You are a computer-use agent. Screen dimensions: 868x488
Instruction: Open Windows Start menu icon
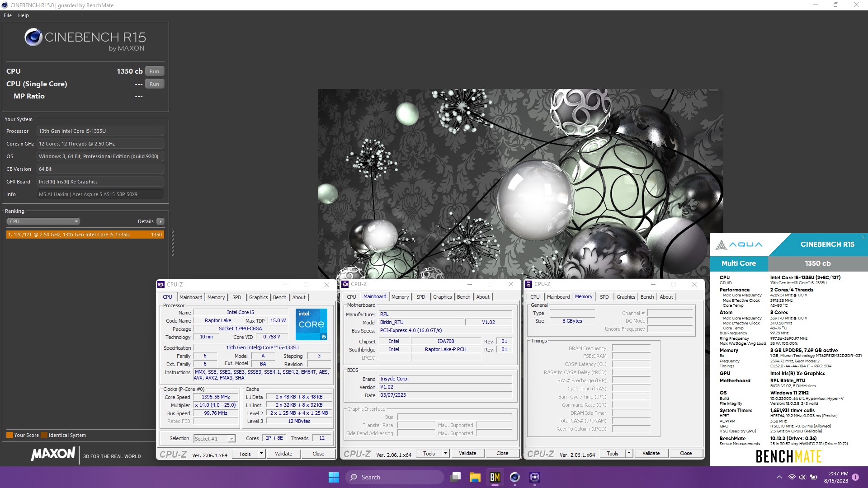(x=334, y=477)
